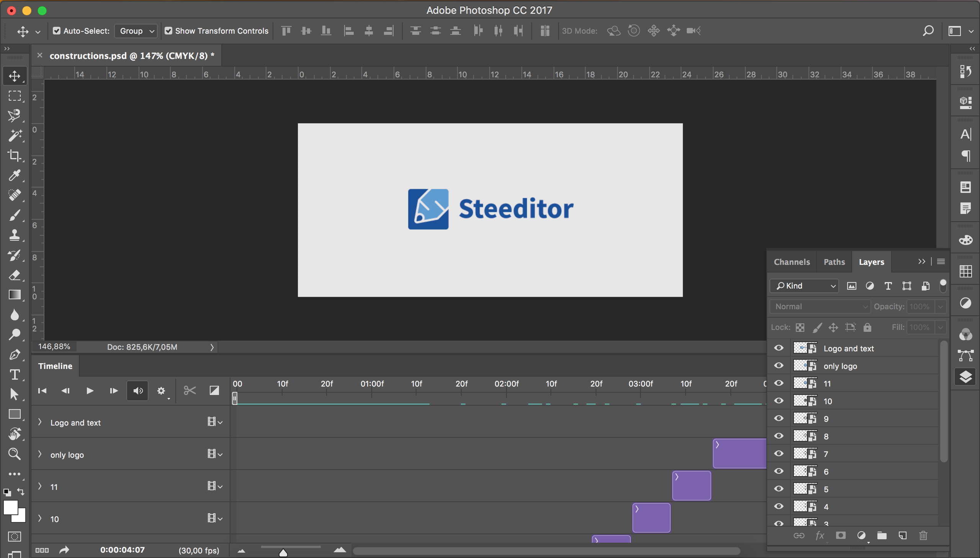Select the Clone Stamp tool
The width and height of the screenshot is (980, 558).
[x=15, y=235]
